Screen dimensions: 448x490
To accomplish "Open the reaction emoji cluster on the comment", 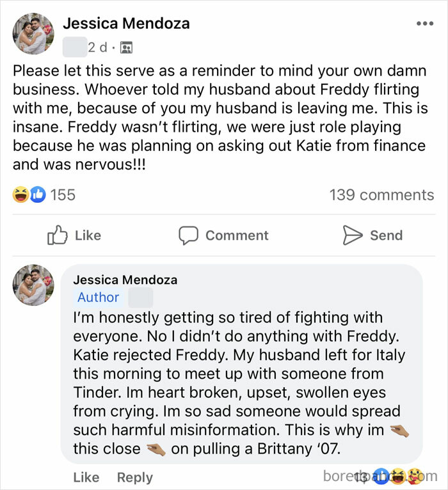I will pos(396,476).
